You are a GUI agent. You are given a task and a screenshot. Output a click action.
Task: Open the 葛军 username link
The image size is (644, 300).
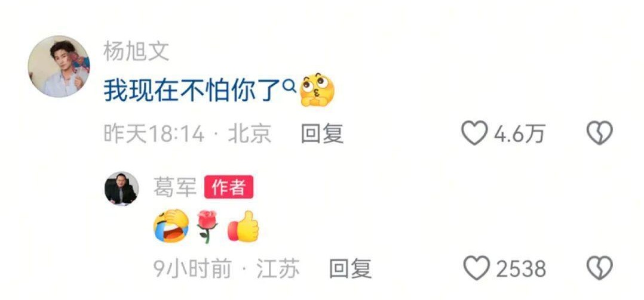174,187
